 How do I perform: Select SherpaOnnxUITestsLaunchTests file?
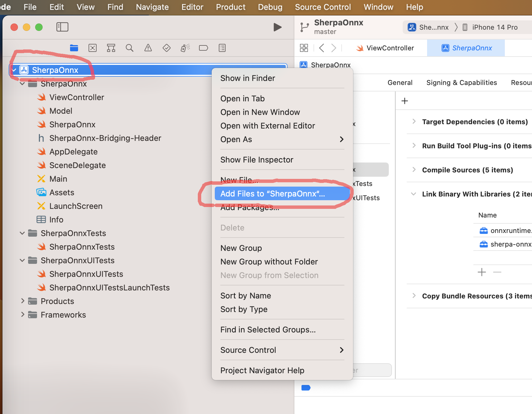click(x=103, y=288)
